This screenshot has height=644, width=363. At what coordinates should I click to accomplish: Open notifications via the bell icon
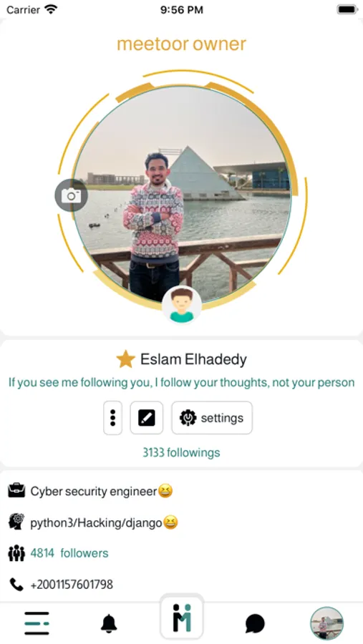pyautogui.click(x=109, y=623)
